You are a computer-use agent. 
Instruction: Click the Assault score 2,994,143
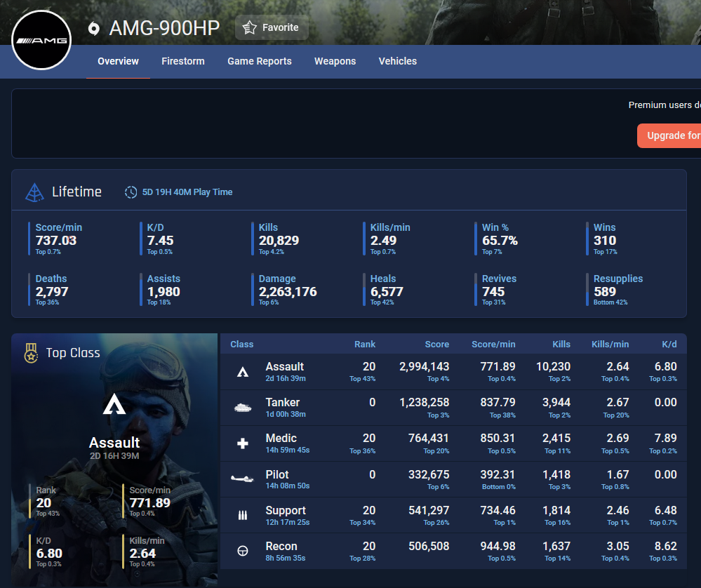[425, 367]
